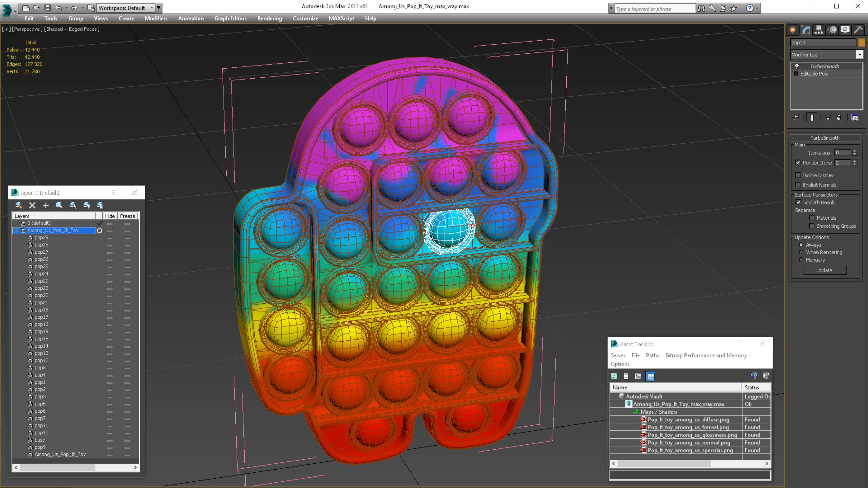This screenshot has height=488, width=868.
Task: Toggle Show End Result icon
Action: click(x=812, y=117)
